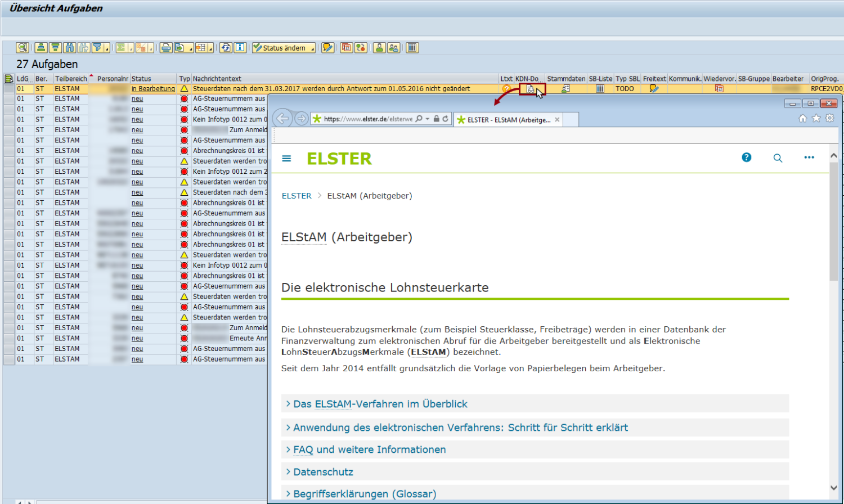Open the Freitext note icon in first row
The height and width of the screenshot is (504, 844).
[x=654, y=89]
